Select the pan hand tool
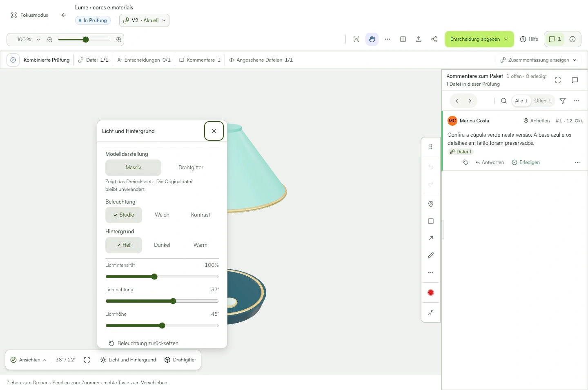The width and height of the screenshot is (588, 390). [372, 39]
